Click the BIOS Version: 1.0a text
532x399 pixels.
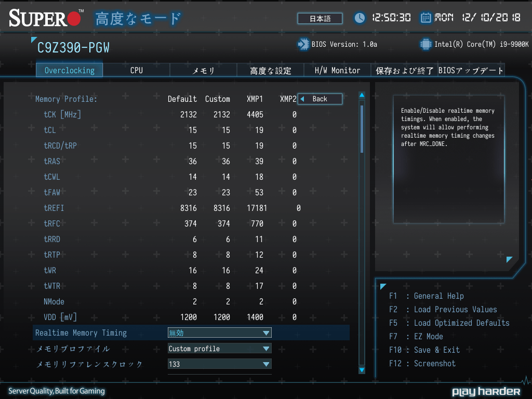click(344, 45)
